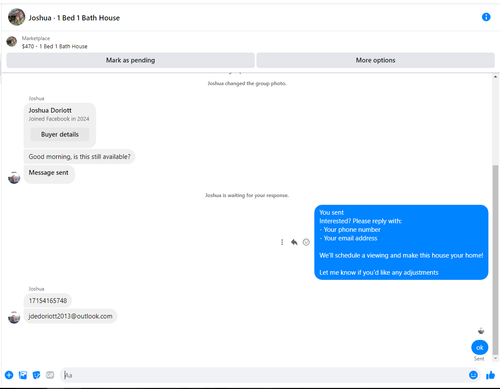Viewport: 500px width, 389px height.
Task: Click scrollbar down arrow
Action: pos(495,358)
